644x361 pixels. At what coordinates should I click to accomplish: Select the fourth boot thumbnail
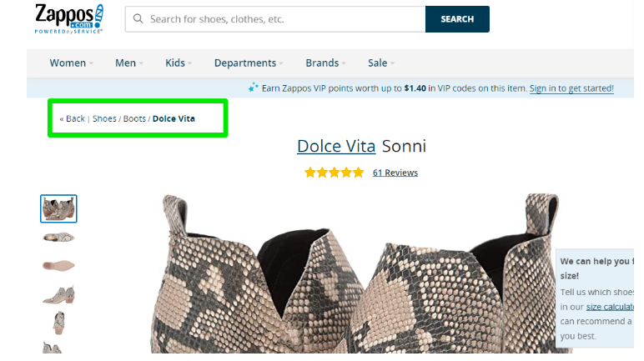pyautogui.click(x=58, y=293)
